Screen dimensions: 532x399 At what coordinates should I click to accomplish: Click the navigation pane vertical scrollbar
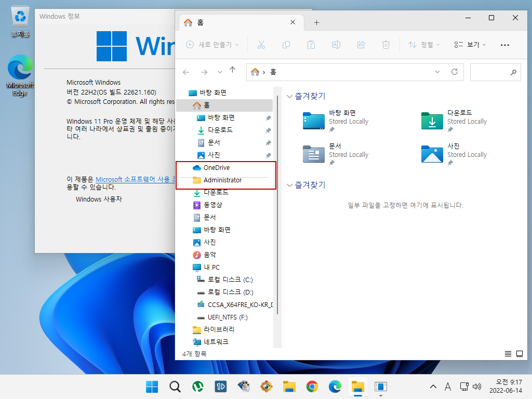pyautogui.click(x=277, y=205)
